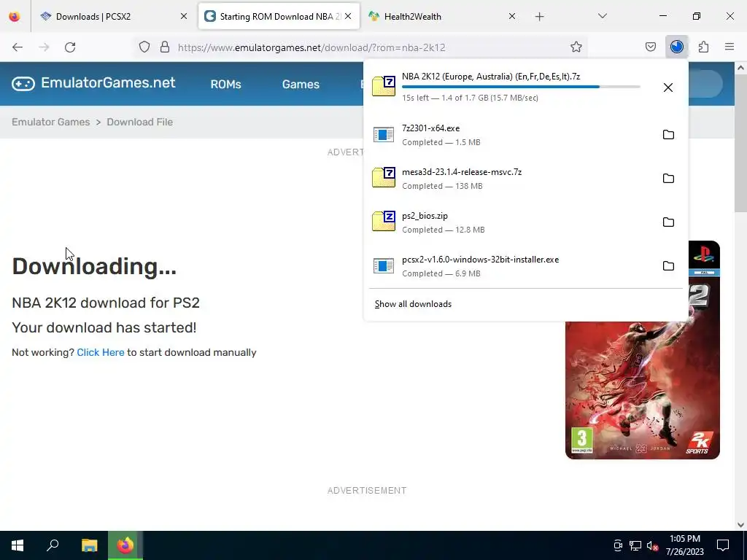Show ps2_bios.zip in its folder

(668, 222)
